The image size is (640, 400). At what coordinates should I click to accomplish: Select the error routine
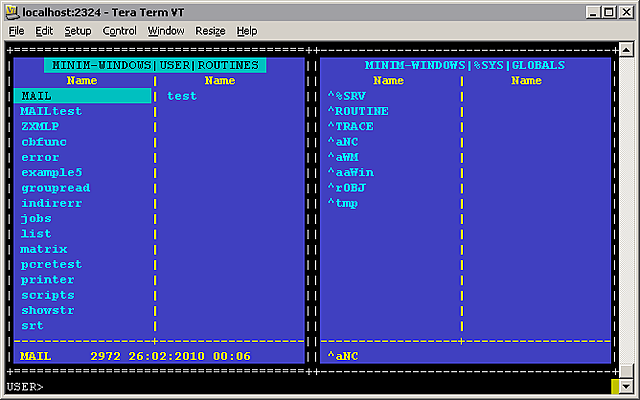[40, 157]
